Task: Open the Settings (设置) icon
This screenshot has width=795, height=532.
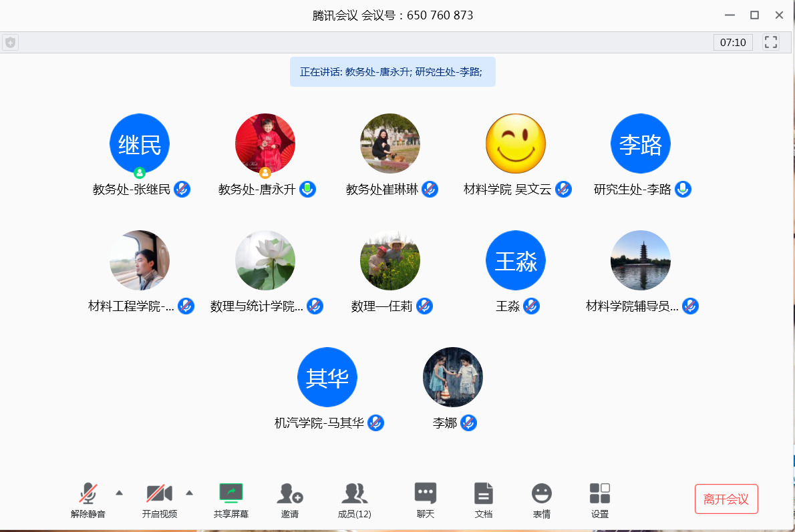Action: coord(600,494)
